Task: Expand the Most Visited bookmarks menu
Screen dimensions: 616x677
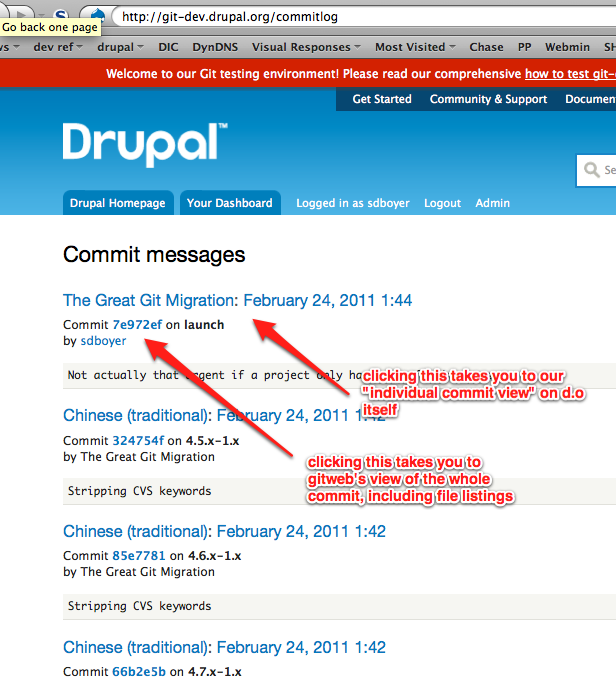Action: click(415, 47)
